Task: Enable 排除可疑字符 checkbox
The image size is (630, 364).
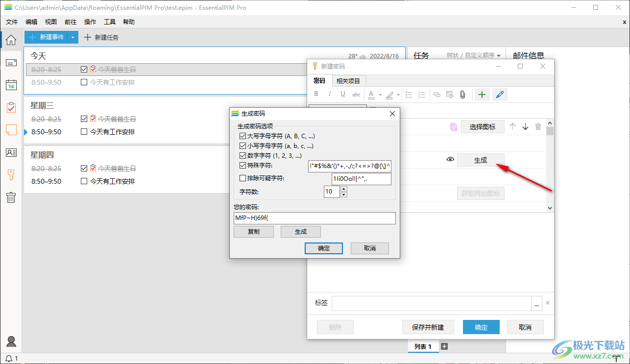Action: point(242,178)
